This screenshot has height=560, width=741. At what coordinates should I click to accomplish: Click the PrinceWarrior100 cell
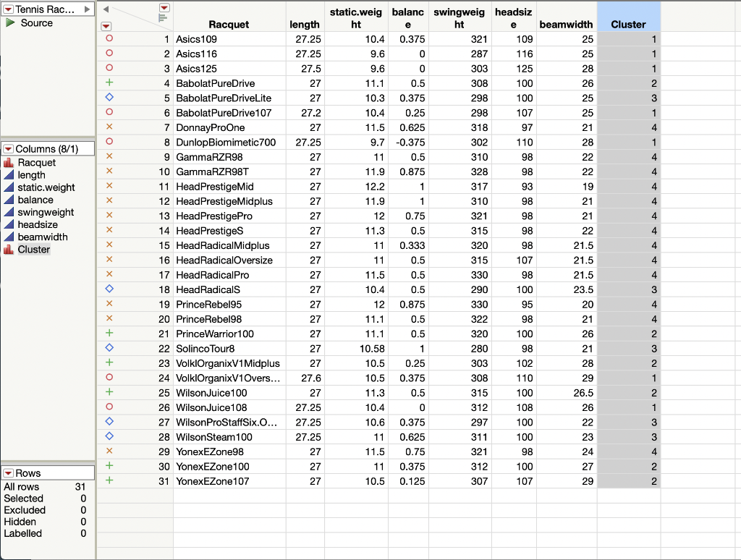(x=214, y=334)
